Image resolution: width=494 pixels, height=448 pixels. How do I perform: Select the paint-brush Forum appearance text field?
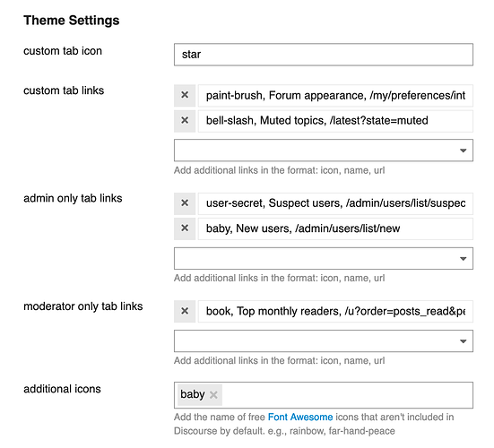tap(335, 95)
